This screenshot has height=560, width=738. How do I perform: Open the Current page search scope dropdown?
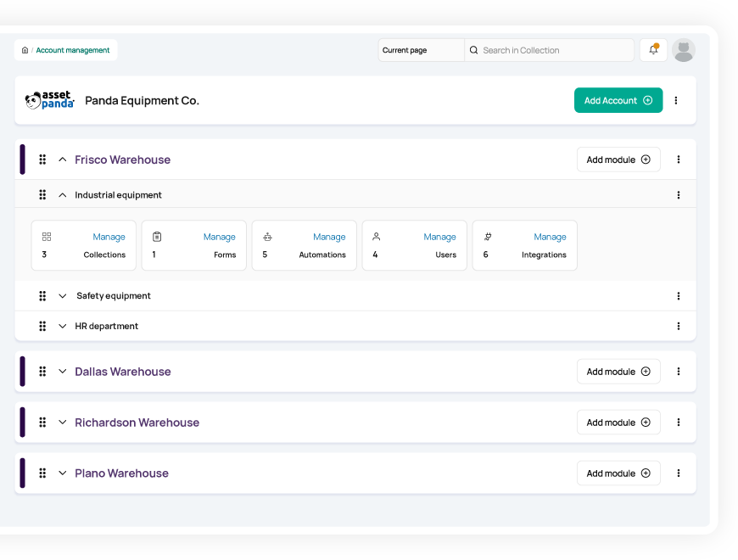click(422, 50)
